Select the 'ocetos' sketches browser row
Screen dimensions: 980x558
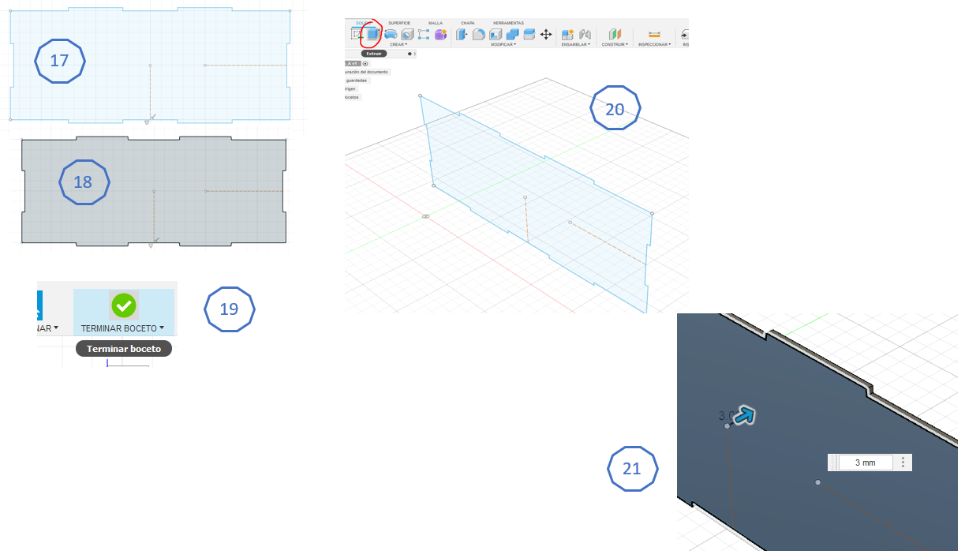(353, 97)
